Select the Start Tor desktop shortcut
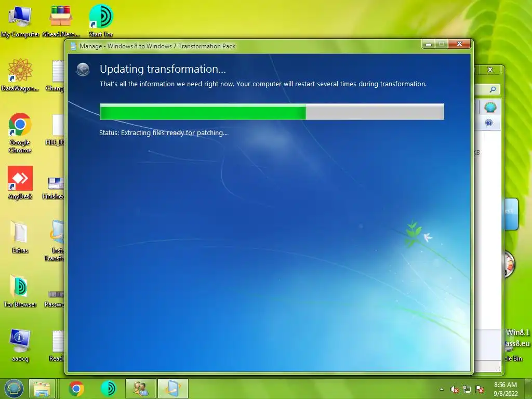The width and height of the screenshot is (532, 399). (x=101, y=21)
